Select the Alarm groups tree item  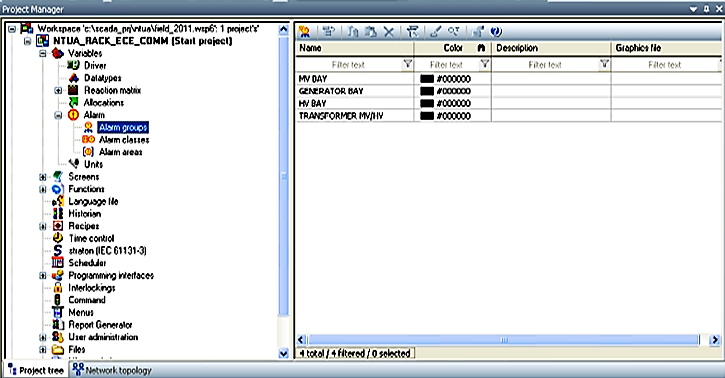click(123, 127)
